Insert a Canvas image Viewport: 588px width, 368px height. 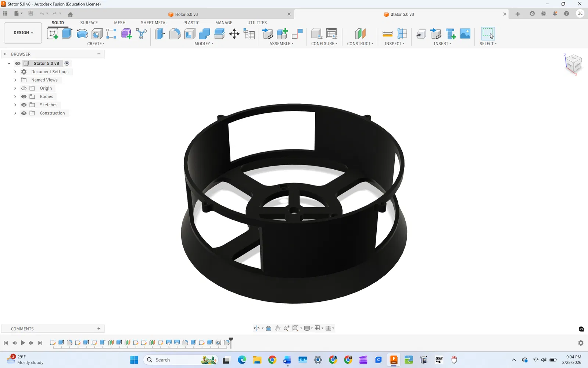click(x=465, y=34)
